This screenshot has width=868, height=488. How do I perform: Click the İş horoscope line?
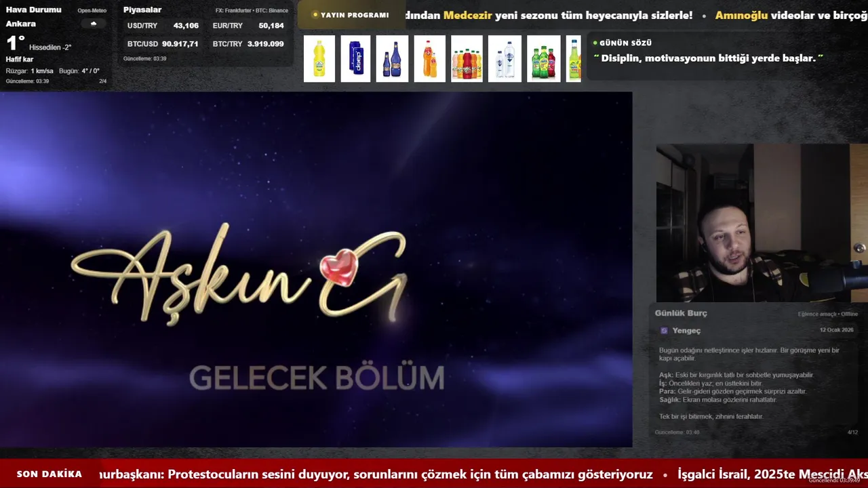[x=711, y=383]
